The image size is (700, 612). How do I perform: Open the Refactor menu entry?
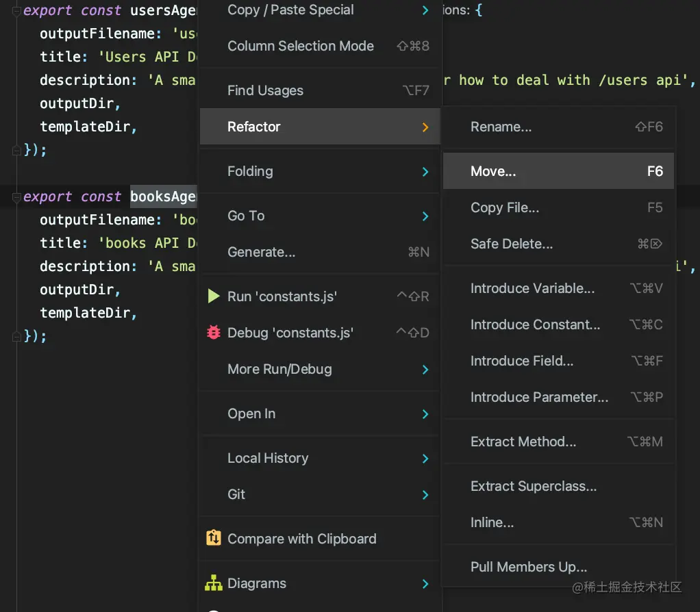point(320,127)
